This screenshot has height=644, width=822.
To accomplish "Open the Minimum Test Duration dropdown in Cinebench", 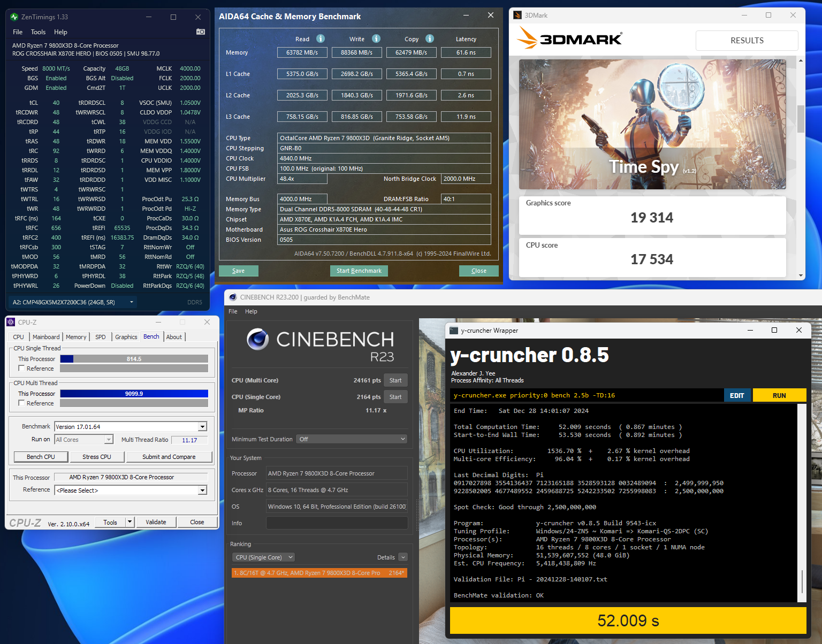I will pyautogui.click(x=352, y=439).
